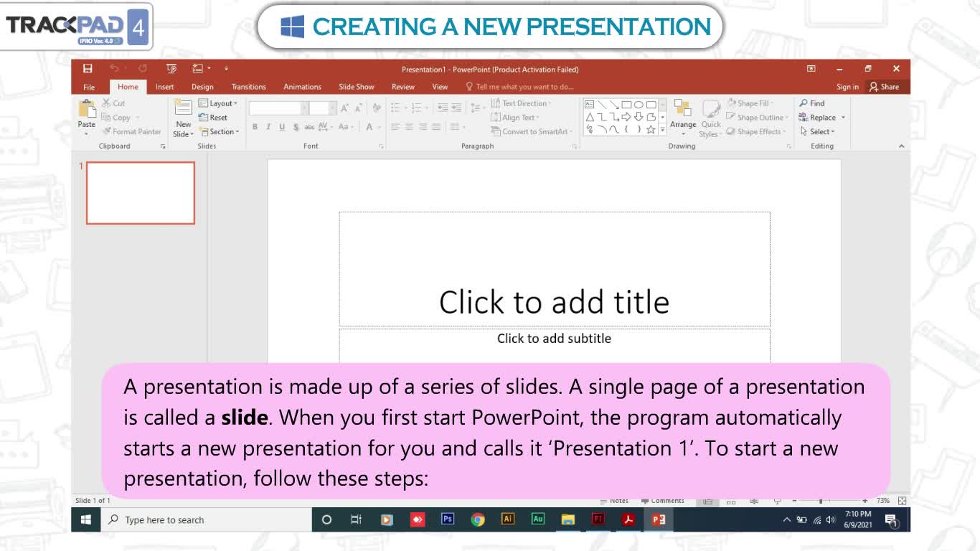Select the Down Arrow shape in gallery
980x551 pixels.
[x=639, y=117]
